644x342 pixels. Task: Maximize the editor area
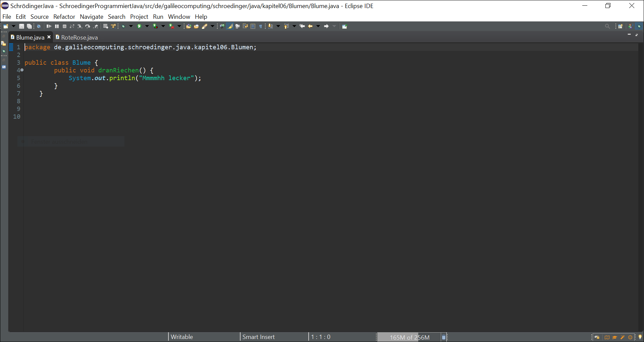click(x=637, y=35)
